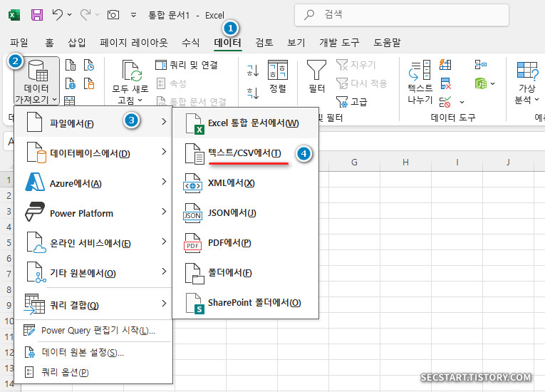
Task: Click the 텍스트 나누기 icon
Action: [420, 70]
